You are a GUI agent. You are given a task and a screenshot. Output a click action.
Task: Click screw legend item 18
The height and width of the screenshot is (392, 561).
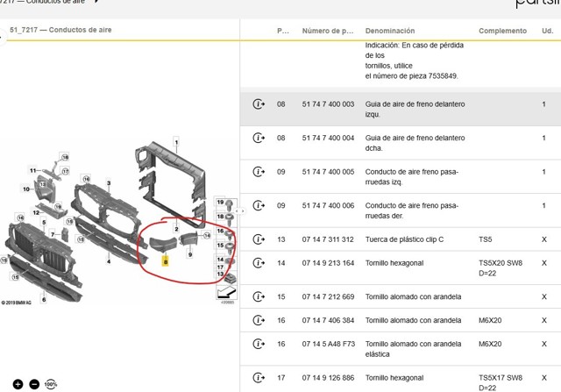tap(225, 217)
